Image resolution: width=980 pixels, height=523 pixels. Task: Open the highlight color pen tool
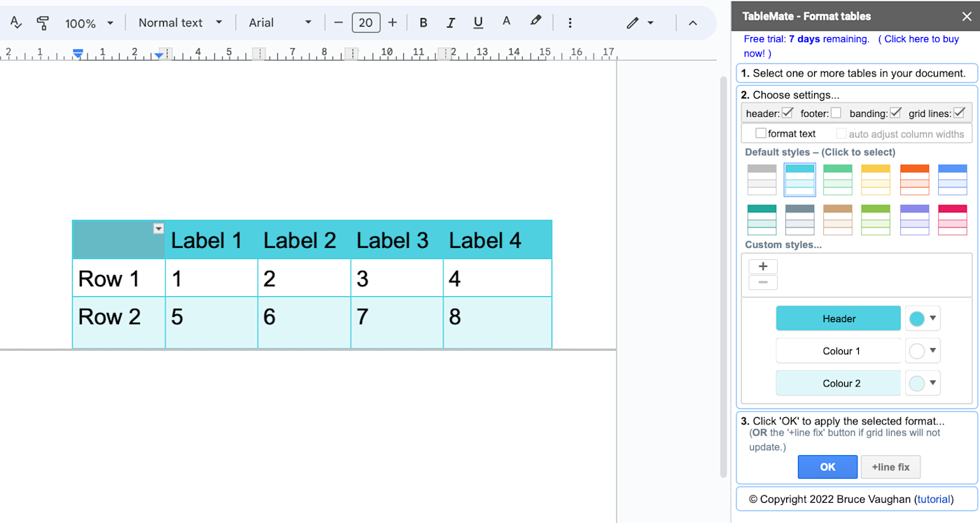(x=535, y=22)
